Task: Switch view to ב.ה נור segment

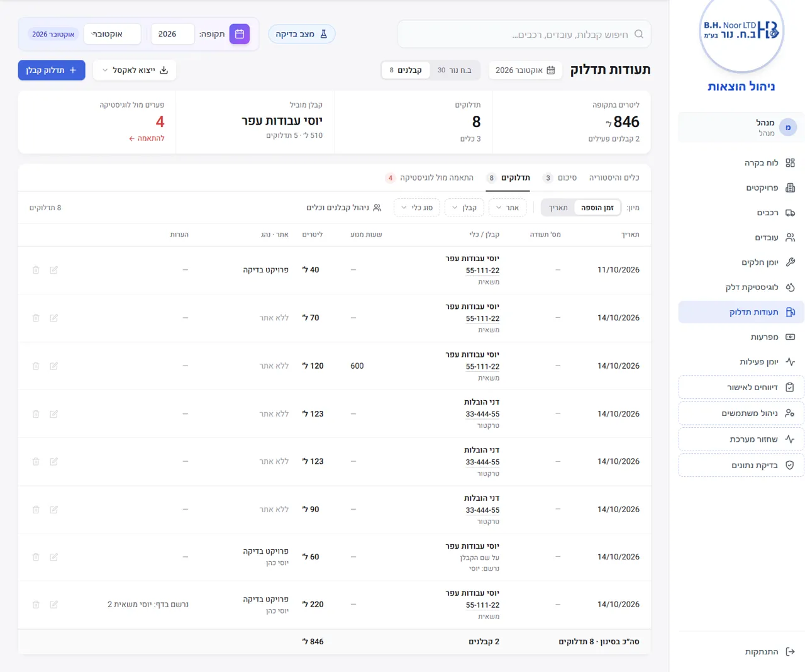Action: click(455, 70)
